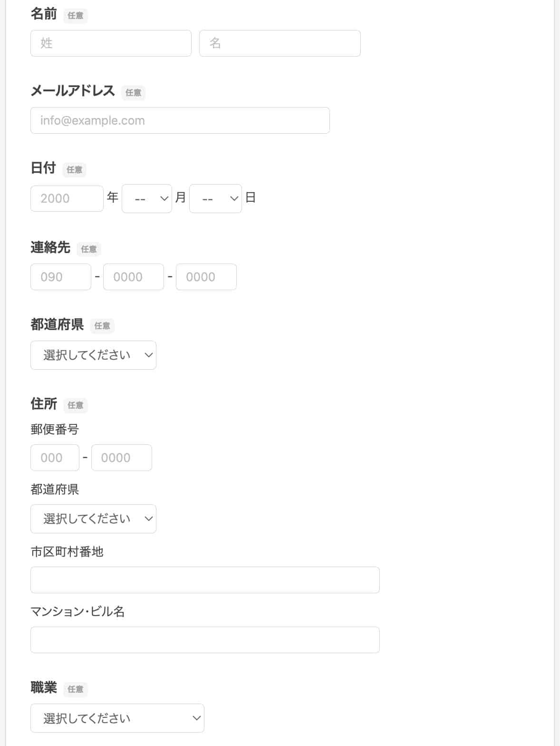This screenshot has height=746, width=560.
Task: Click the postal code 000 field
Action: tap(54, 457)
